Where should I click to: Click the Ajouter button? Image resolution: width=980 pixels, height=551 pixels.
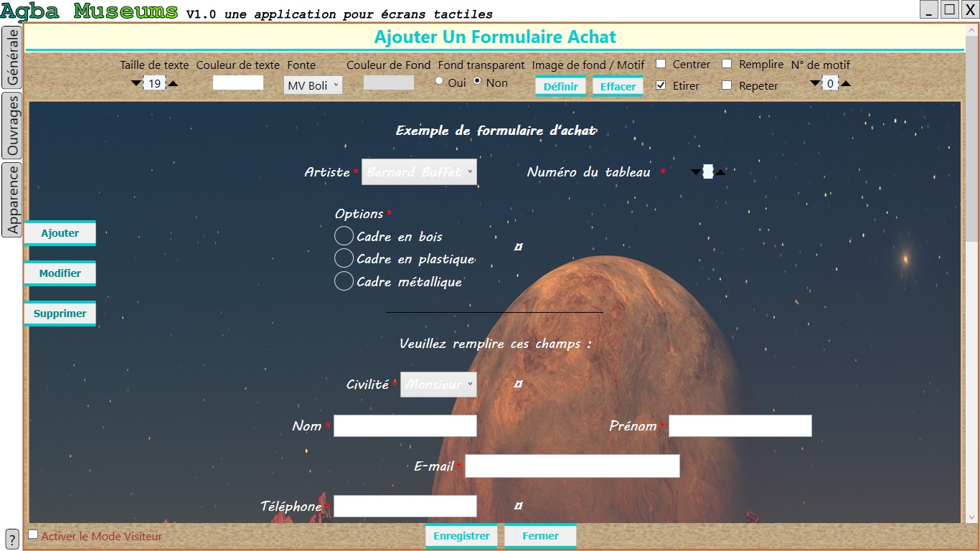point(60,233)
